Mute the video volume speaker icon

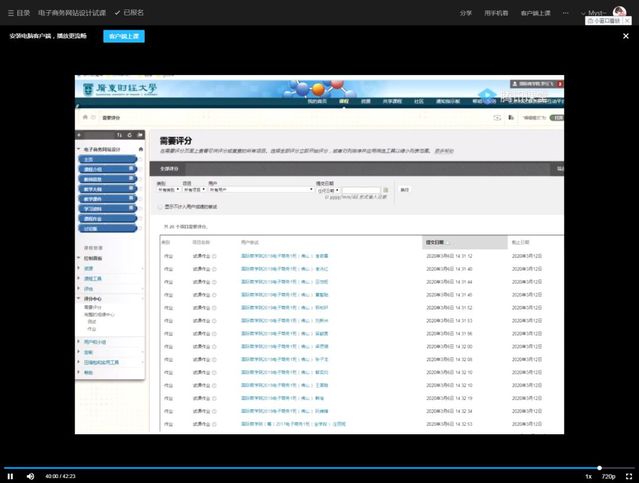click(30, 476)
